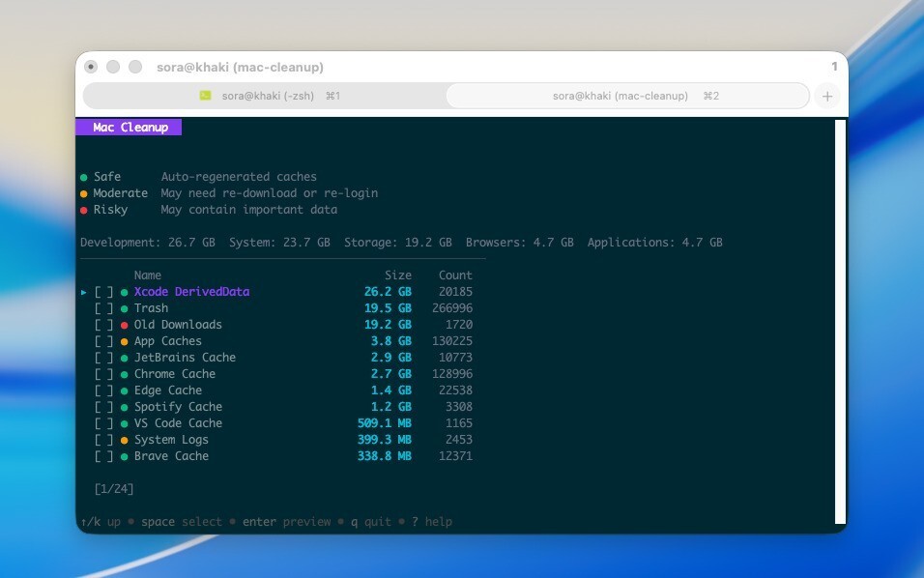
Task: Click the 'enter preview' hint in footer
Action: pyautogui.click(x=286, y=522)
